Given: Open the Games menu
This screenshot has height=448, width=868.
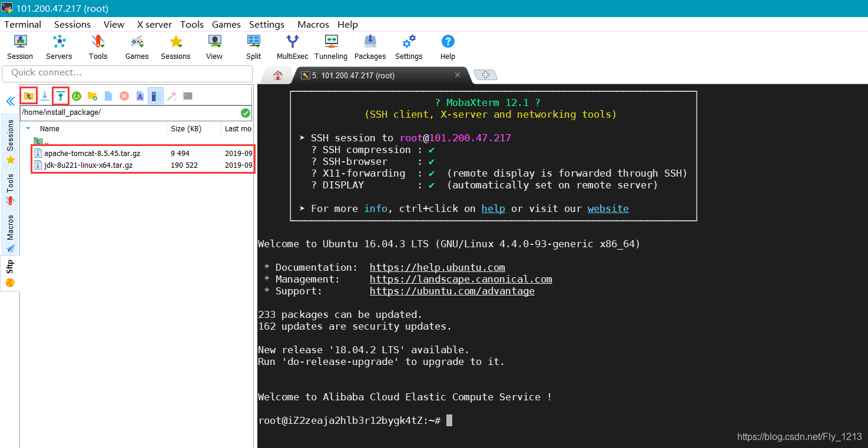Looking at the screenshot, I should [227, 24].
